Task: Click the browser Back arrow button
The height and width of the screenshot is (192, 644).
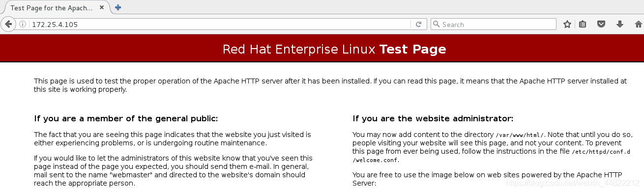Action: [x=8, y=24]
